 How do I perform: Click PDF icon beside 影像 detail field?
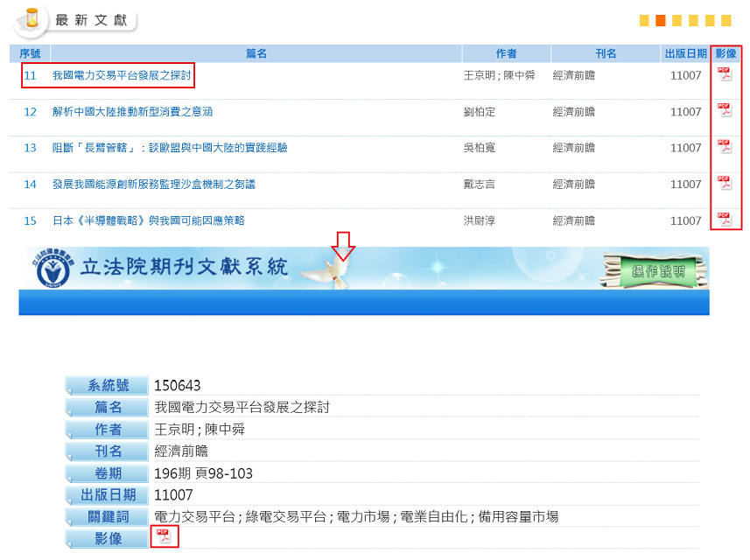tap(163, 536)
